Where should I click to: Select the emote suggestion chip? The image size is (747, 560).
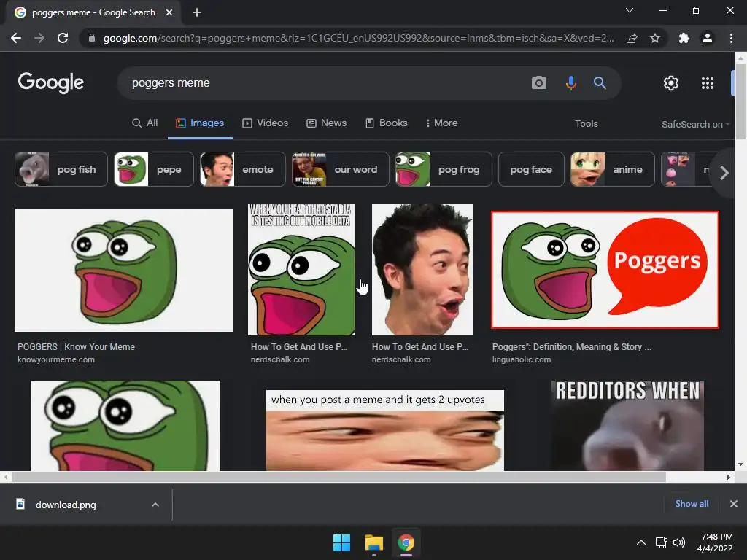pyautogui.click(x=242, y=169)
